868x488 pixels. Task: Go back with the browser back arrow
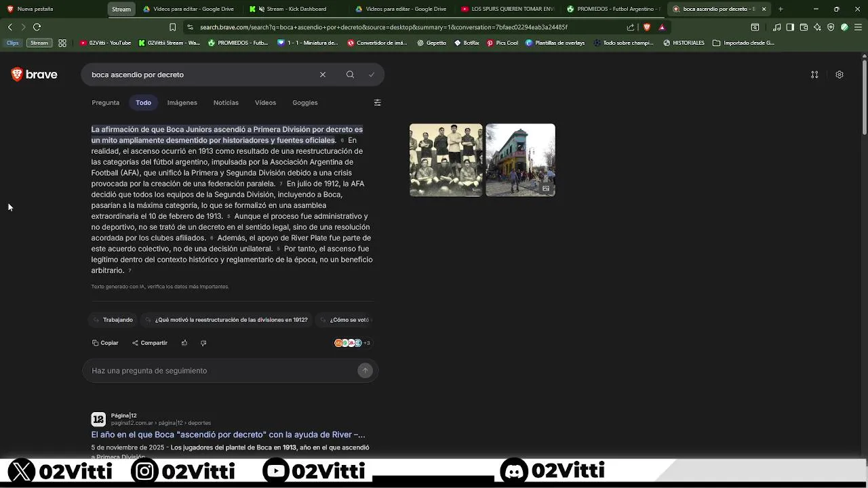point(9,27)
